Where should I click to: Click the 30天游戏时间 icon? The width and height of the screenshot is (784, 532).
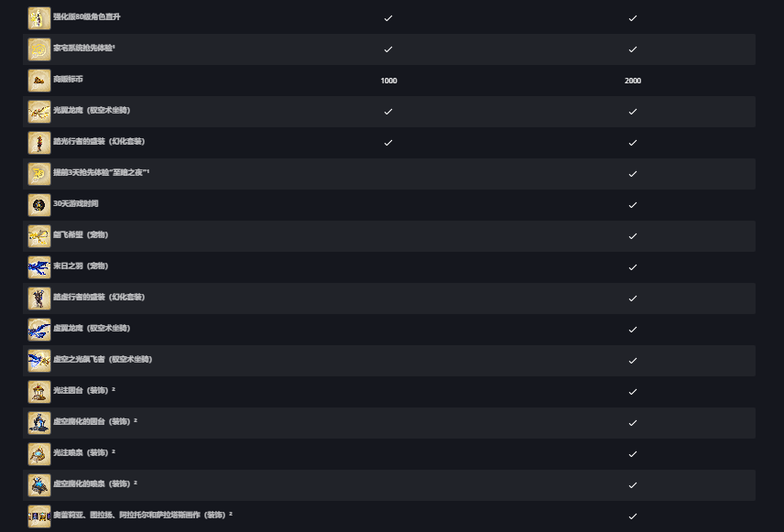[x=39, y=205]
